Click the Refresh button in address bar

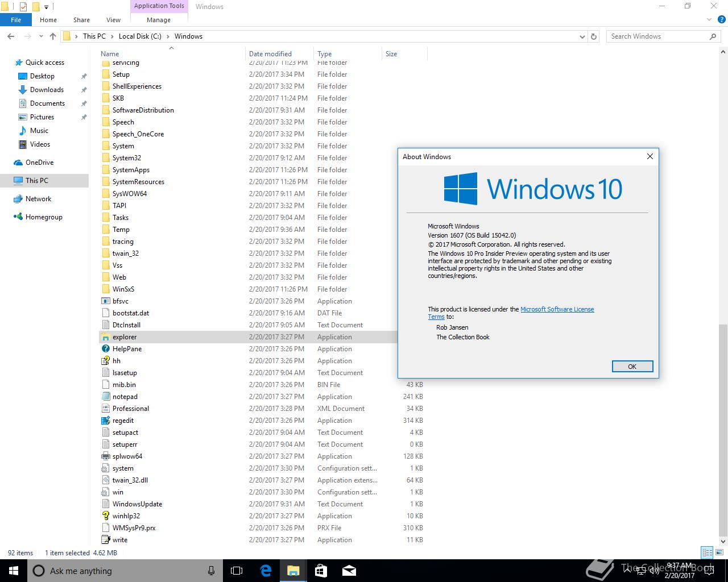tap(594, 36)
